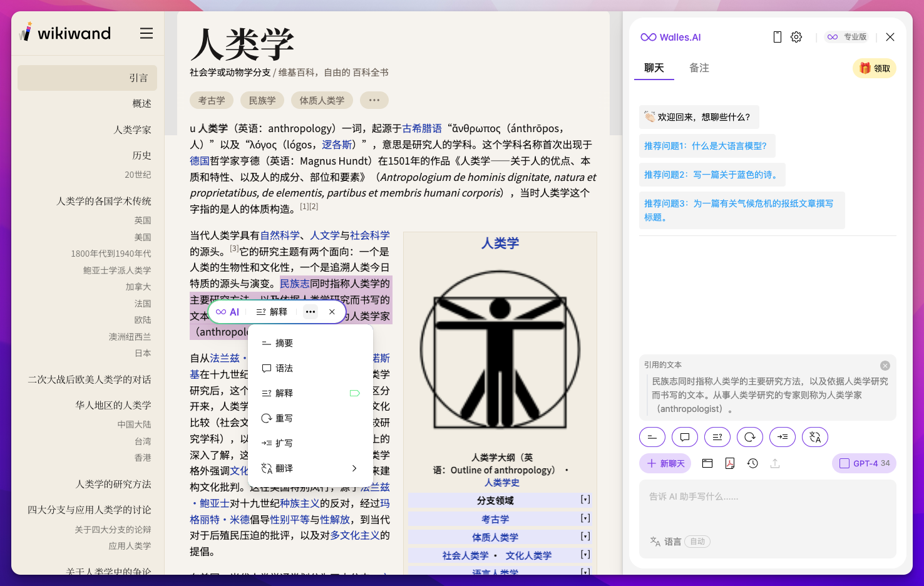Go to 概述 in the sidebar contents
Viewport: 924px width, 586px height.
pos(142,103)
